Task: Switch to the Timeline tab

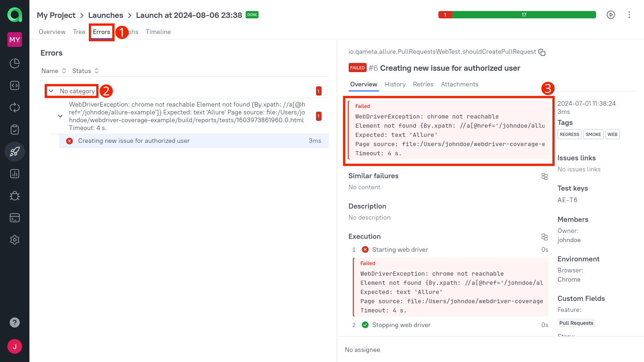Action: tap(158, 32)
